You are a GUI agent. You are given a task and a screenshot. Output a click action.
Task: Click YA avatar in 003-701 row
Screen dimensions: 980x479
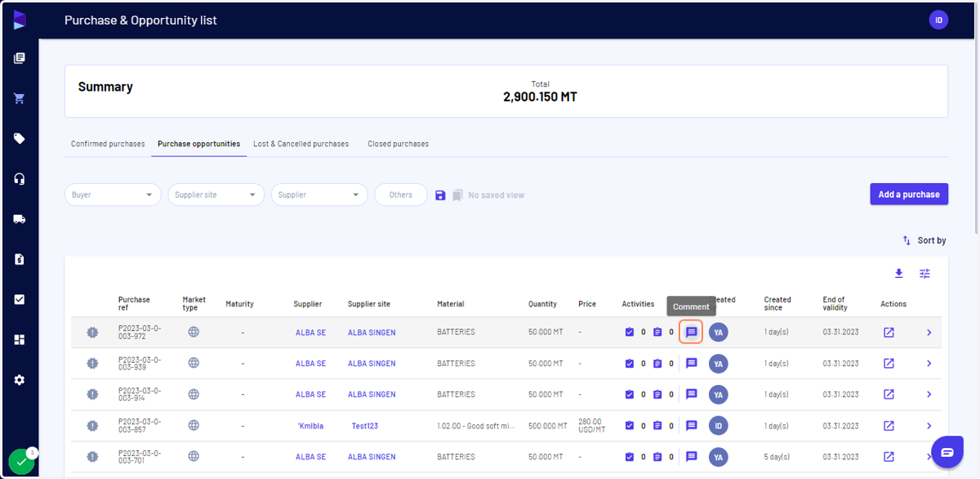click(718, 457)
